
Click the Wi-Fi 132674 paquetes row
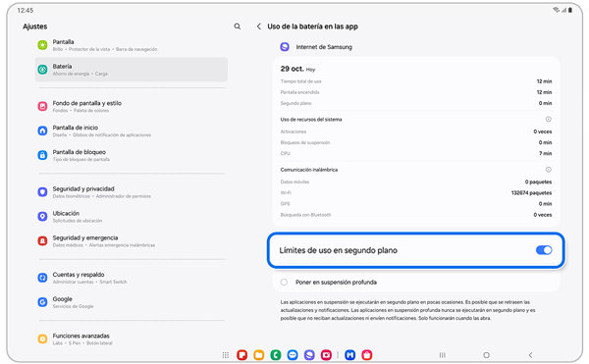pos(416,193)
